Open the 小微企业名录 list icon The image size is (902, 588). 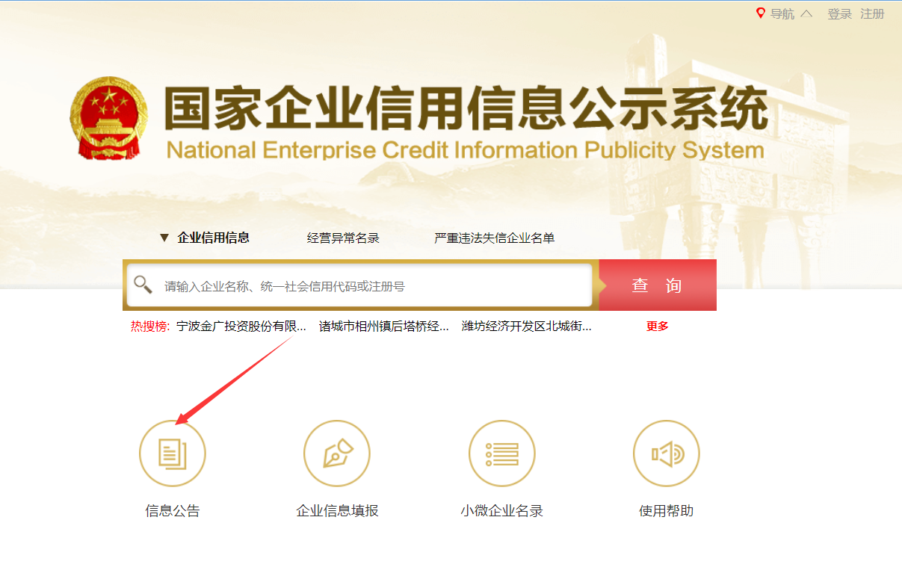coord(501,454)
